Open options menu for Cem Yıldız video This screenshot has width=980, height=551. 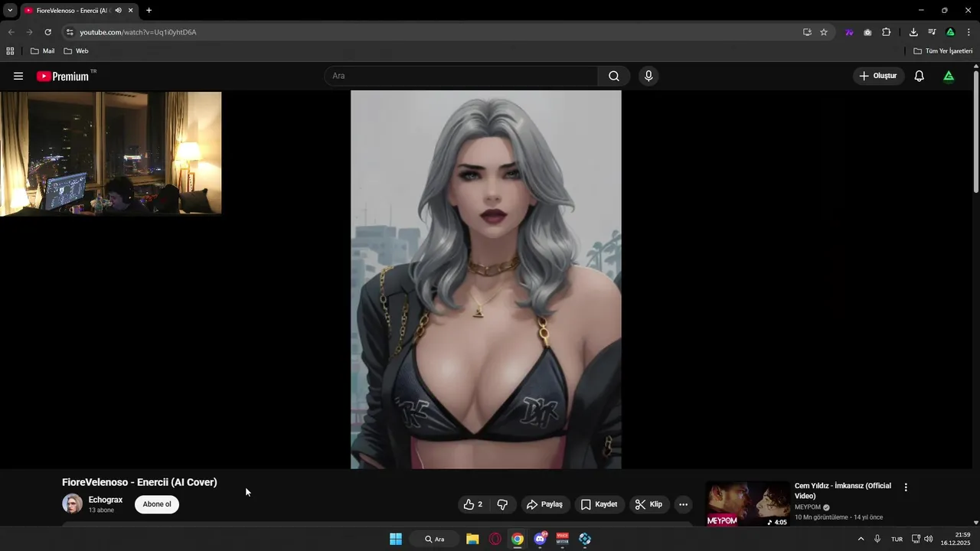[906, 487]
